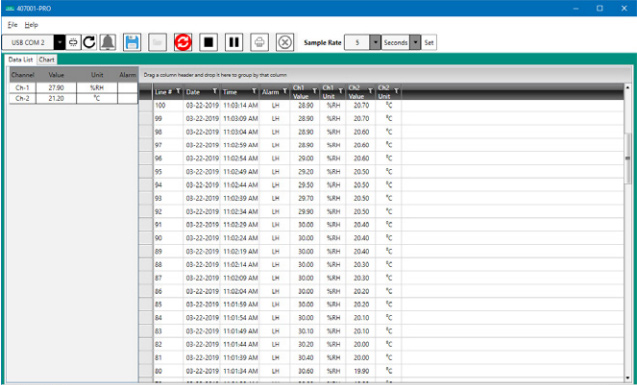This screenshot has height=385, width=637.
Task: Select the Ch-1 row in the channel panel
Action: coord(74,88)
